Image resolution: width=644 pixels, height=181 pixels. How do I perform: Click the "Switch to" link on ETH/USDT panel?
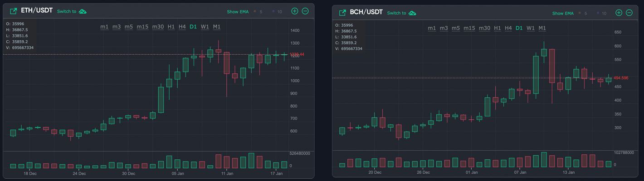tap(67, 11)
